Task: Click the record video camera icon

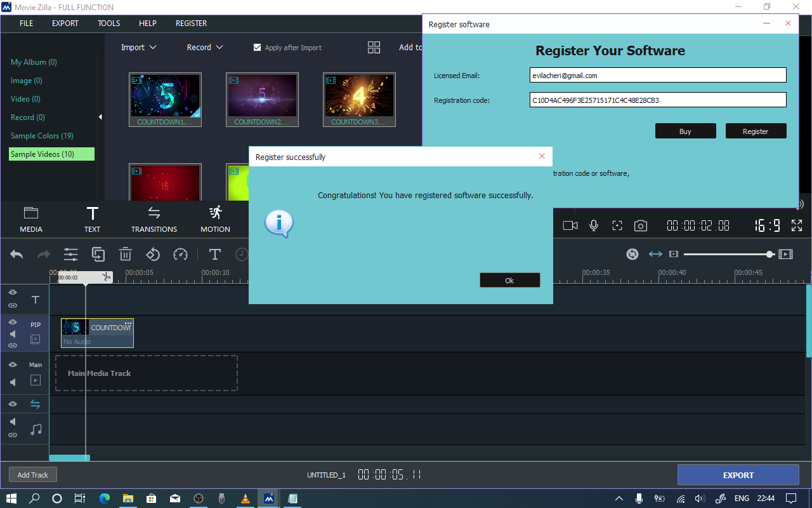Action: (570, 225)
